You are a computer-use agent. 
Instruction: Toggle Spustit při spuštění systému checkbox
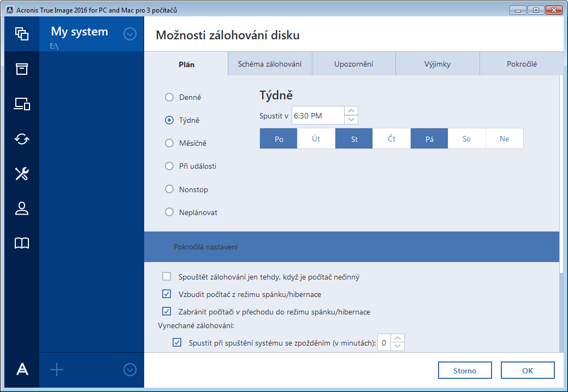coord(177,342)
